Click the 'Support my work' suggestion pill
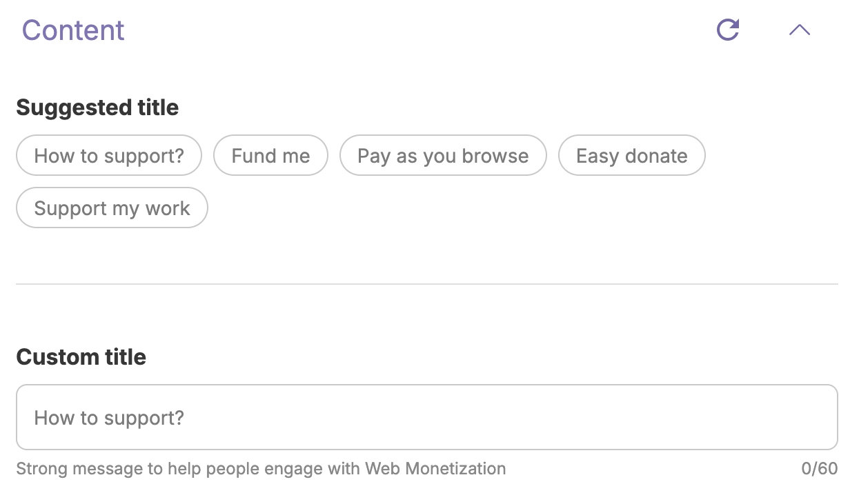 (112, 208)
